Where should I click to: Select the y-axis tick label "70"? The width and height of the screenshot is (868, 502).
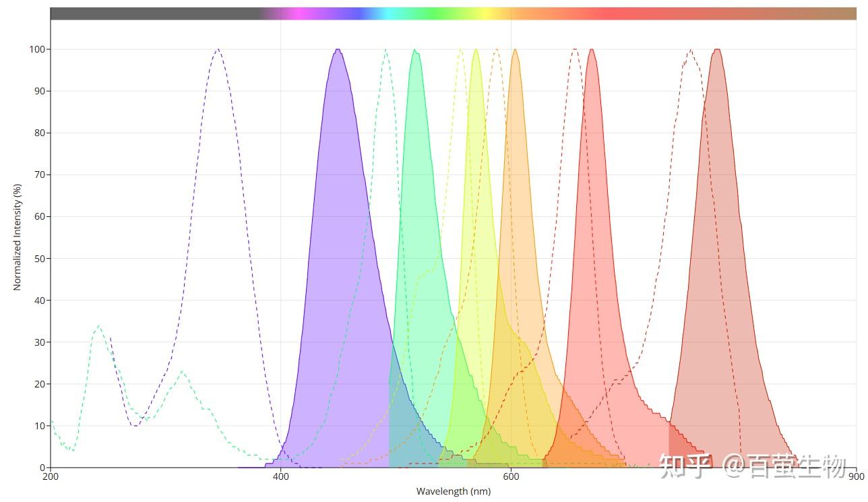pos(39,175)
